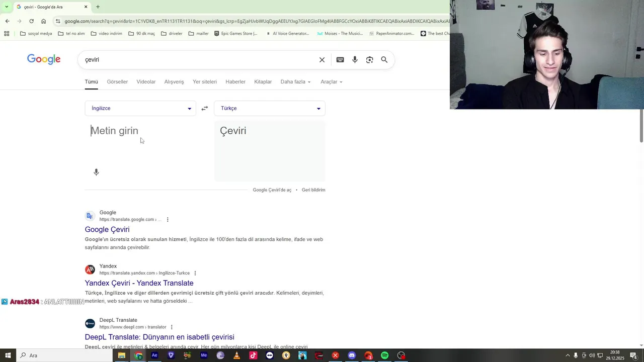Viewport: 644px width, 362px height.
Task: Open the AI Voice Generator bookmark
Action: pos(287,34)
